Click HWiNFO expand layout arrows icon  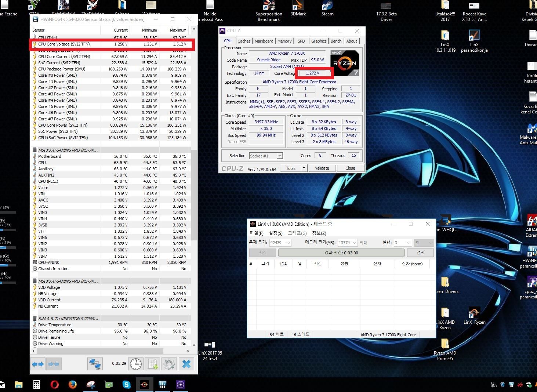pos(38,364)
